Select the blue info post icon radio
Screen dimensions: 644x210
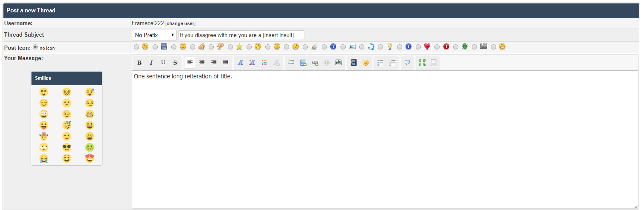click(x=400, y=47)
